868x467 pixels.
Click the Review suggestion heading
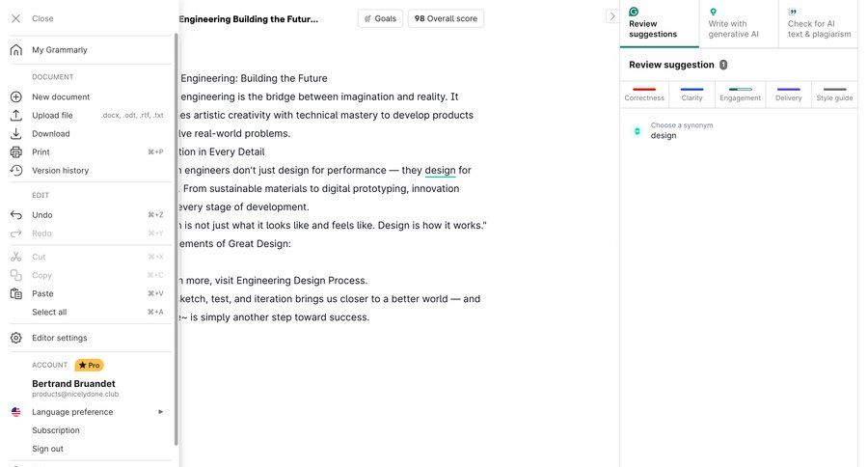coord(671,65)
